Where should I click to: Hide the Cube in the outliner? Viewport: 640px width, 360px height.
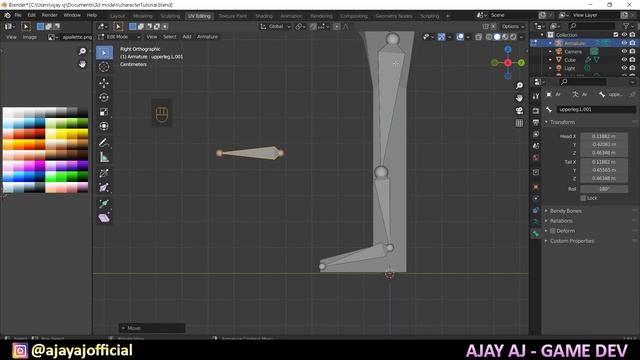(x=624, y=60)
